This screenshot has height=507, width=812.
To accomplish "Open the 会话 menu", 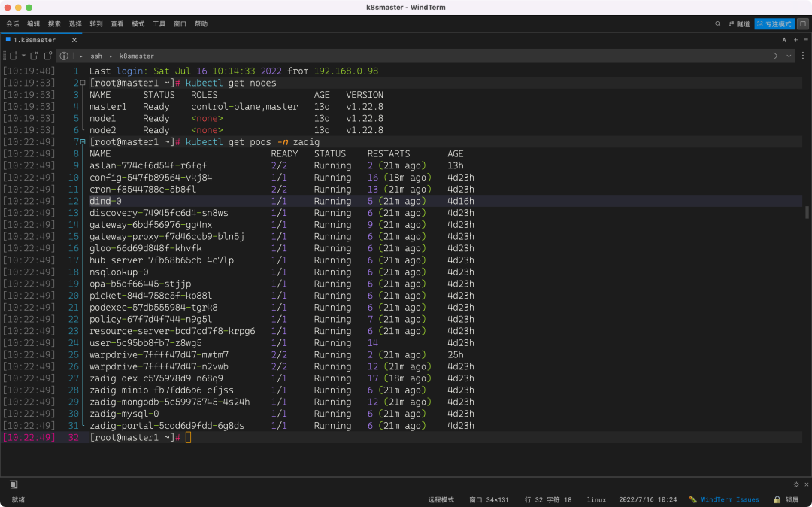I will pyautogui.click(x=13, y=24).
